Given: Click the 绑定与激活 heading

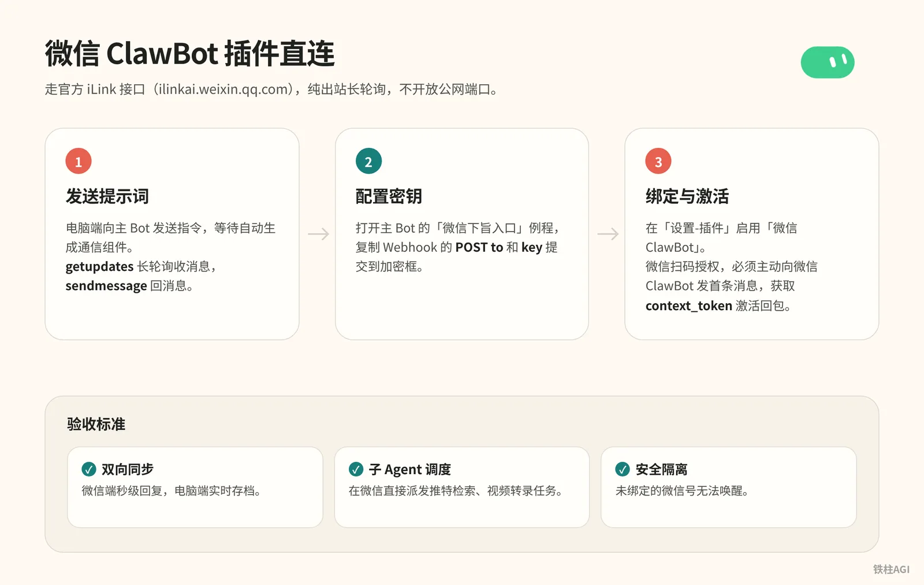Looking at the screenshot, I should click(x=687, y=196).
